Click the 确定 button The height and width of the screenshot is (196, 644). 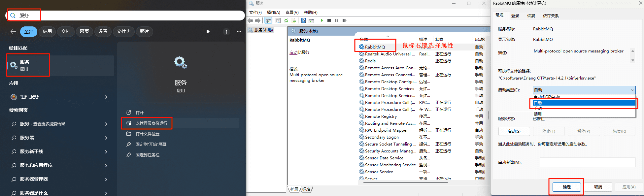click(566, 187)
